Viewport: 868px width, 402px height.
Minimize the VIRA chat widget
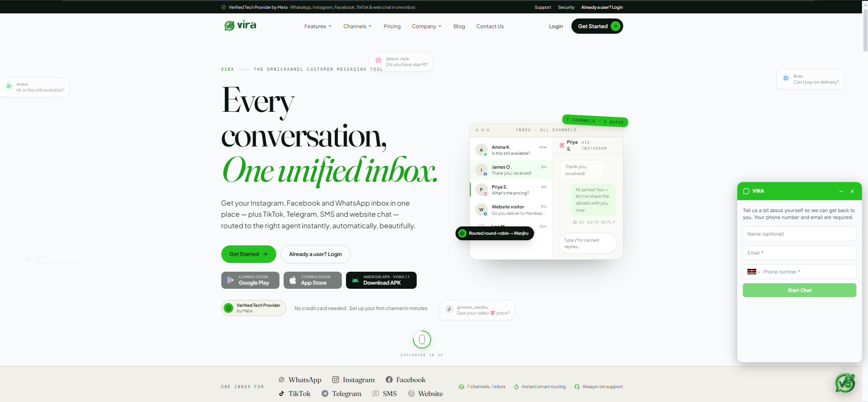tap(841, 191)
